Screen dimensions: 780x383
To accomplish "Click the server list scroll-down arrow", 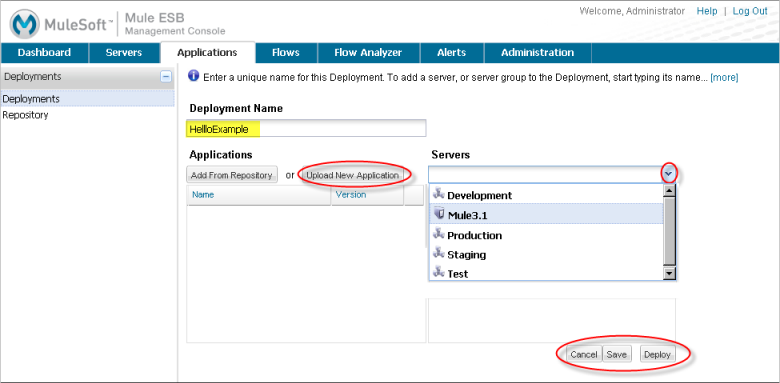I will pos(670,273).
